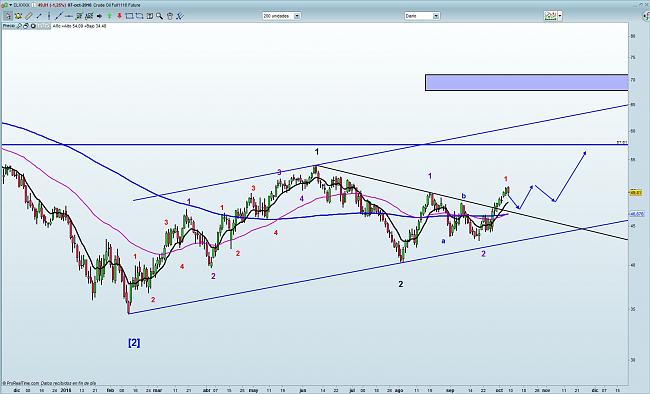
Task: Click the 'oct' label on the time axis
Action: (500, 390)
